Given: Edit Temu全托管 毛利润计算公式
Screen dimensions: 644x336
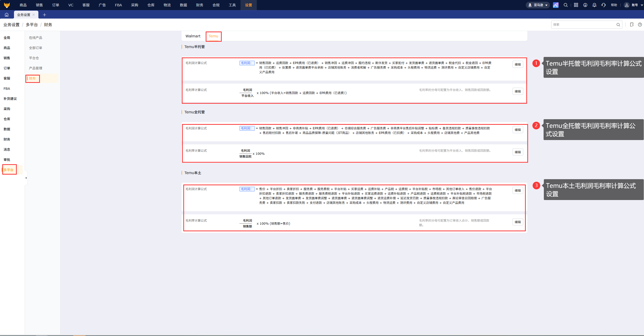Looking at the screenshot, I should pos(518,130).
